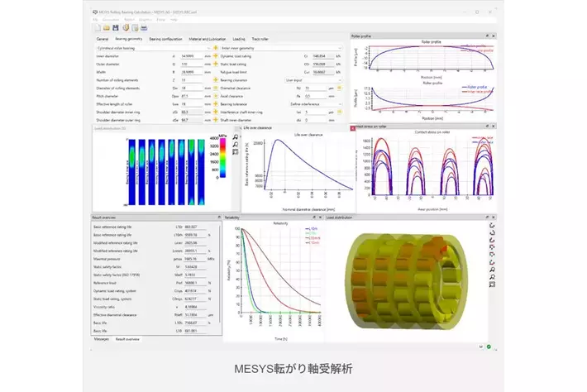Select the Result overview bottom tab
Image resolution: width=587 pixels, height=392 pixels.
pyautogui.click(x=127, y=339)
